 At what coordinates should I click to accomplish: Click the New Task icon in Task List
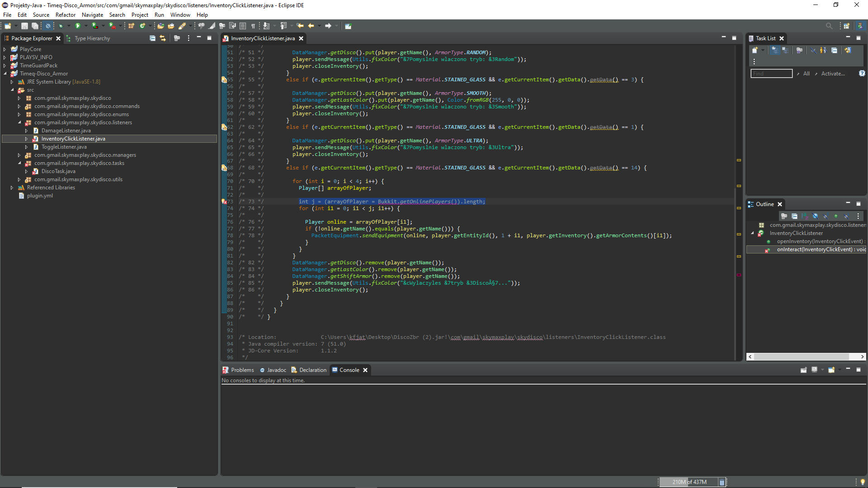(755, 50)
